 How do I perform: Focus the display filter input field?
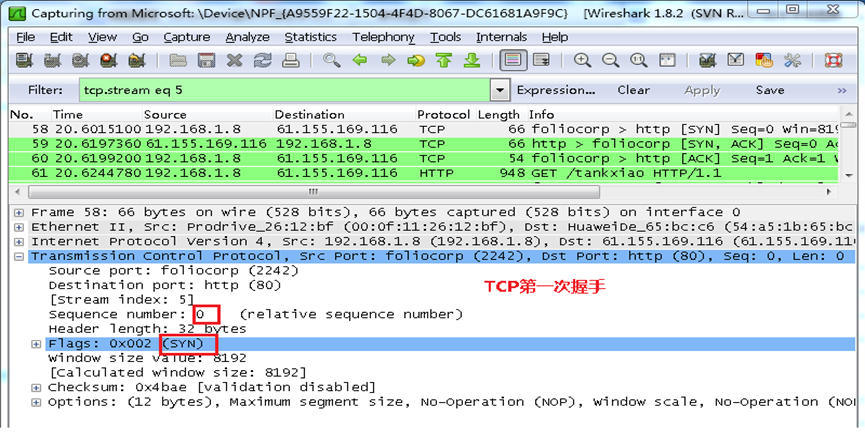[285, 90]
